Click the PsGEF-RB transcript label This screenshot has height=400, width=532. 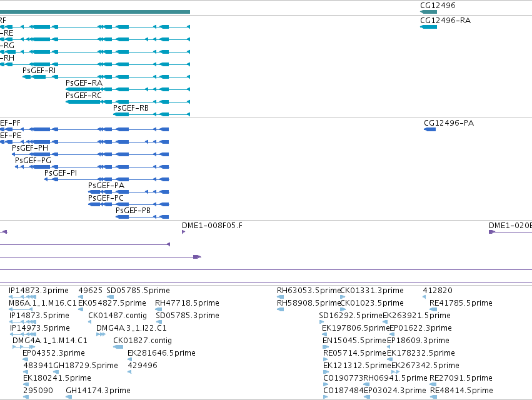131,108
